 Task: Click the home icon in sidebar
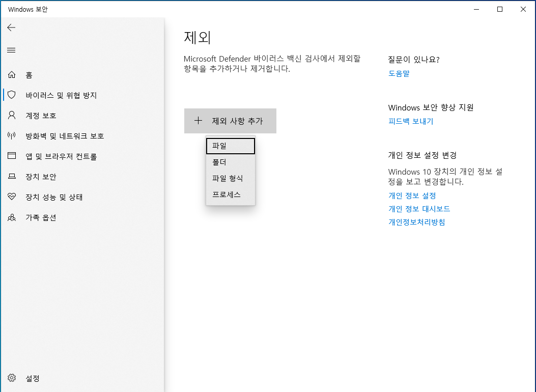tap(12, 74)
